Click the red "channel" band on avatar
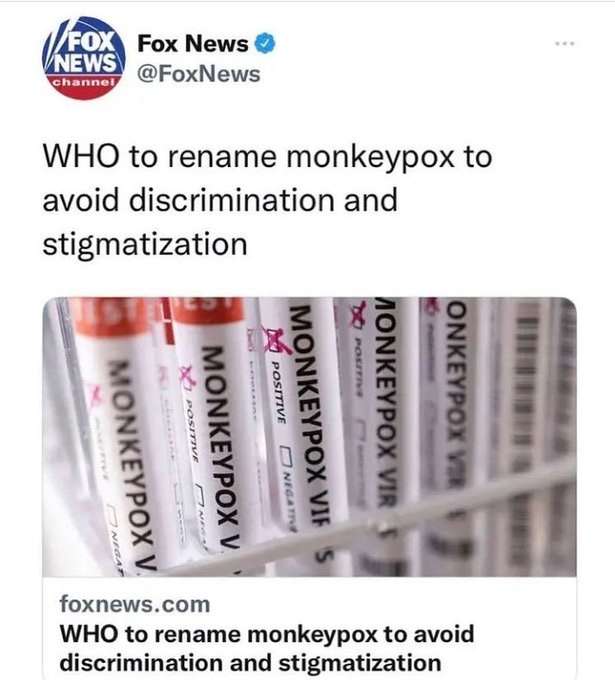The width and height of the screenshot is (615, 680). point(84,82)
